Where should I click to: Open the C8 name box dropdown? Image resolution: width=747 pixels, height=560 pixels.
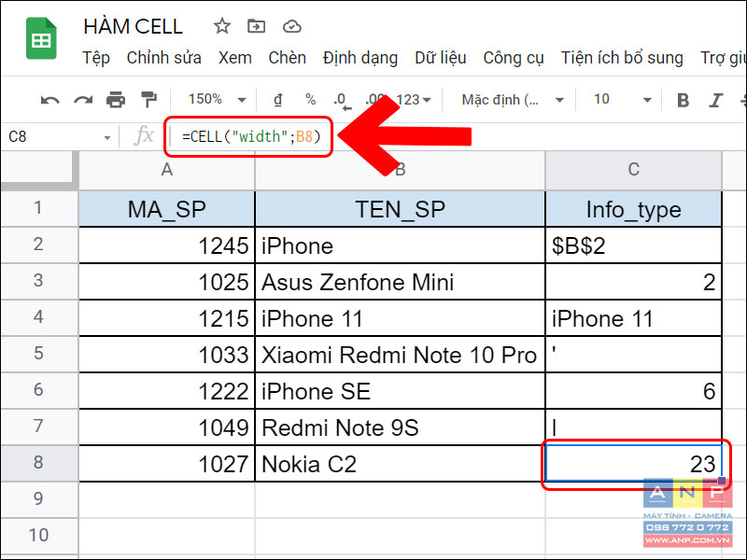(107, 137)
